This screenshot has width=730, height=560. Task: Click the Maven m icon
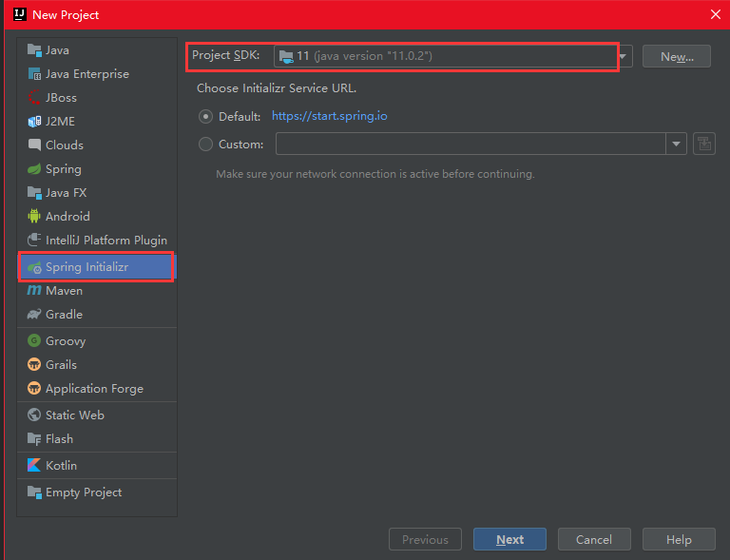[34, 291]
